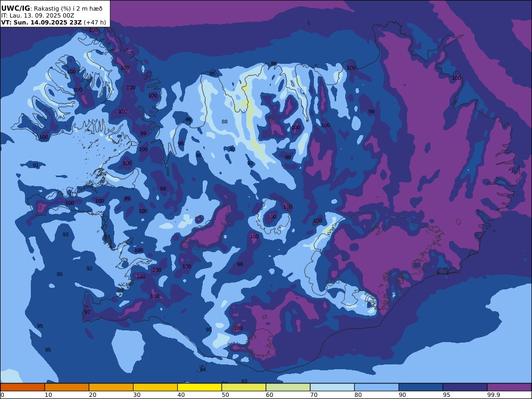
Task: Click the 70–80 pale blue legend swatch
Action: 332,387
